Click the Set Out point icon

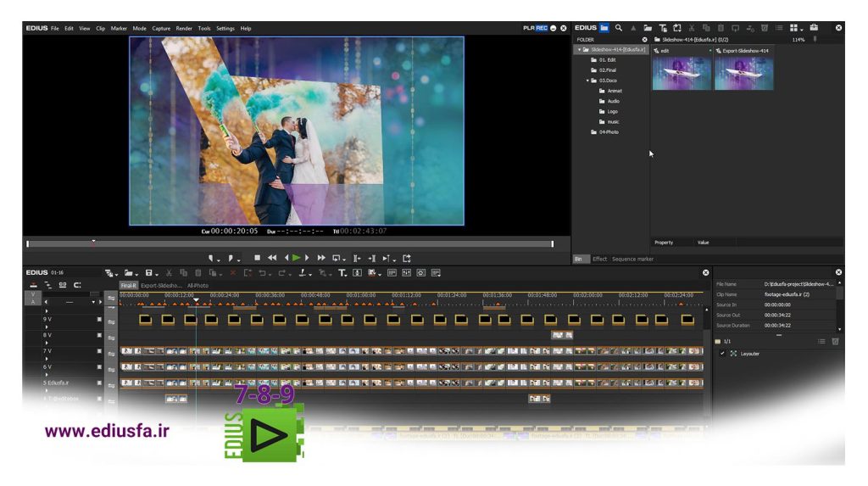(x=231, y=258)
